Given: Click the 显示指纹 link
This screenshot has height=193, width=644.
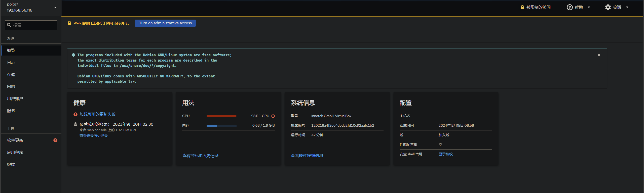Looking at the screenshot, I should click(x=445, y=154).
